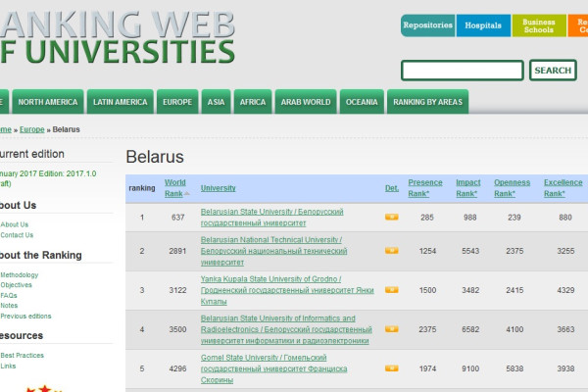This screenshot has height=392, width=588.
Task: Click the Belarus page heading
Action: pos(155,157)
